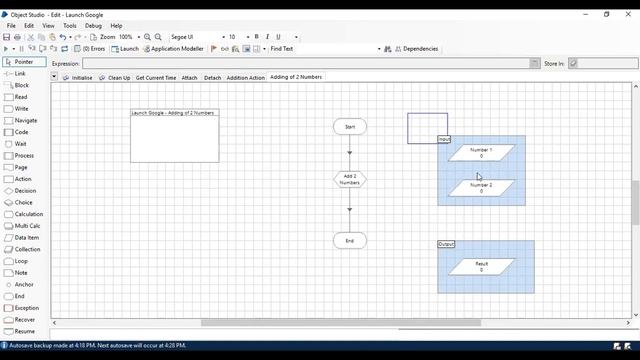Screen dimensions: 640x360
Task: Click the breakpoint flag icon
Action: (x=214, y=49)
